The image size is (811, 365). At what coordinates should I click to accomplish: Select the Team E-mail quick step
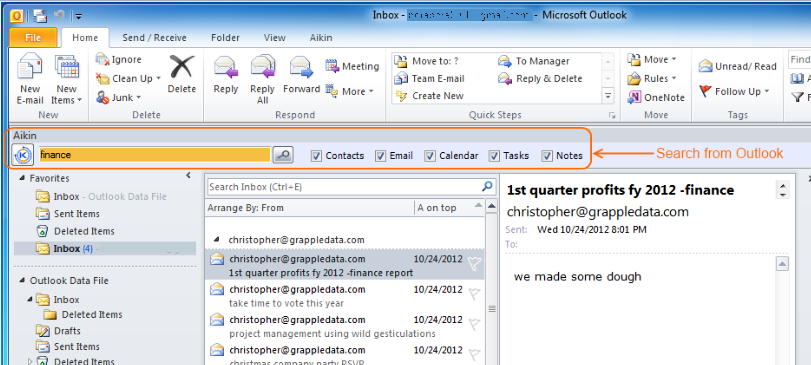pos(430,79)
